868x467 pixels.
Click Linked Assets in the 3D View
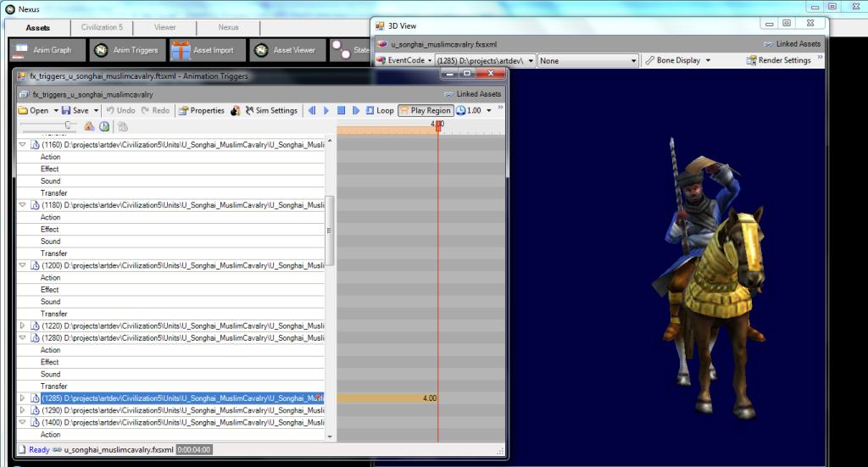coord(793,44)
